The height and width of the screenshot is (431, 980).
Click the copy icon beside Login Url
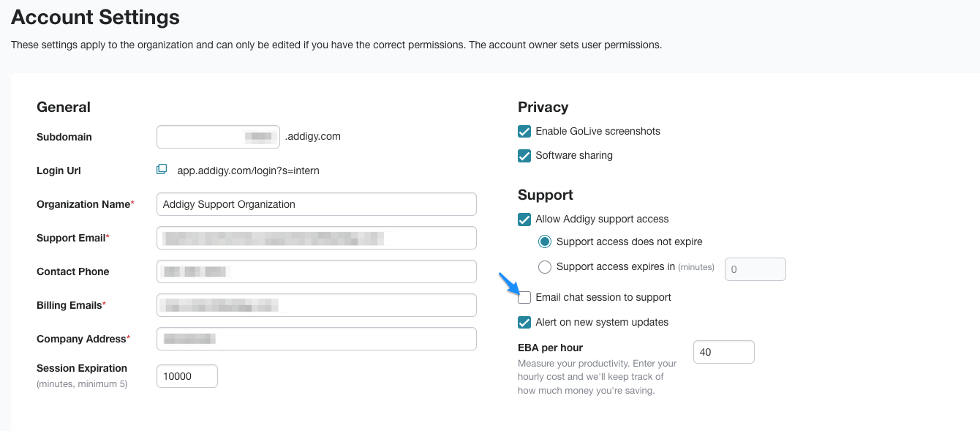162,170
